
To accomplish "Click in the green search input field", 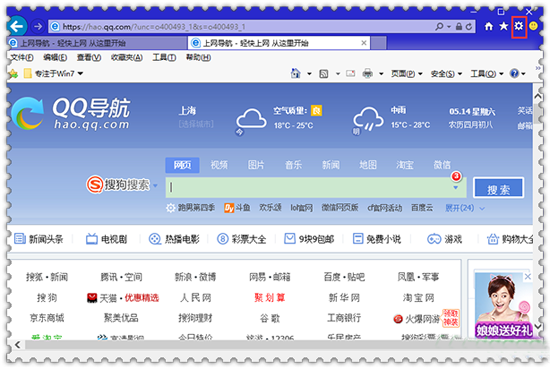I will [x=316, y=188].
